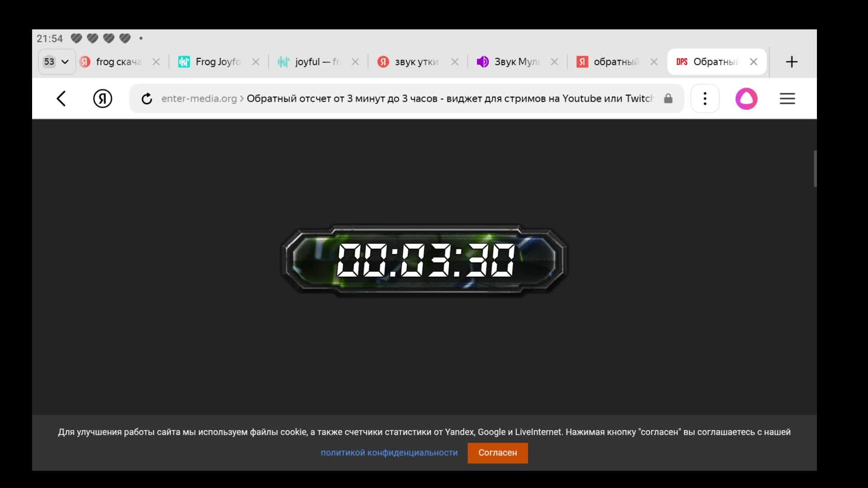Launch the Alice assistant icon
Screen dimensions: 868x488
(x=746, y=99)
